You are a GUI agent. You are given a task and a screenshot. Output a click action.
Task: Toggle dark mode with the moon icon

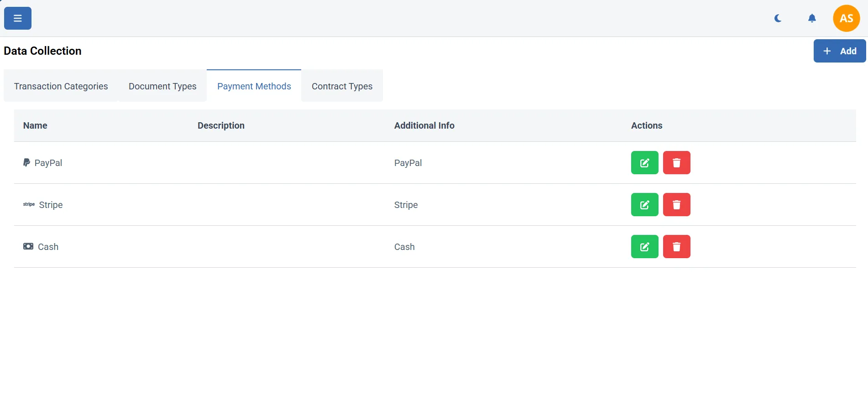coord(777,18)
